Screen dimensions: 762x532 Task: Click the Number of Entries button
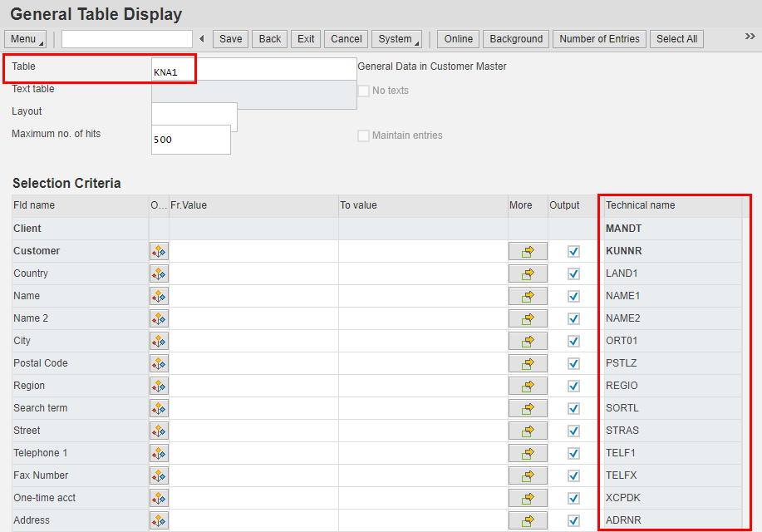599,39
